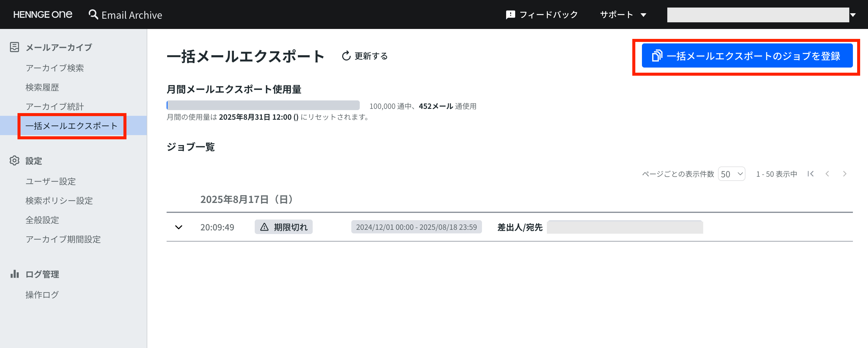Open the per-page display count dropdown showing 50

click(732, 174)
